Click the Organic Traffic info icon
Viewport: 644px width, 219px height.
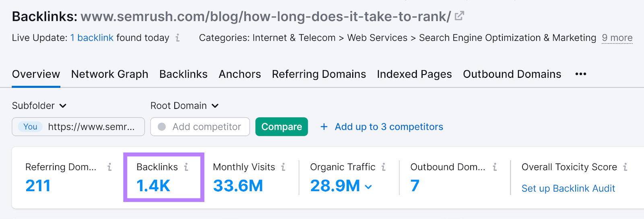pos(384,167)
